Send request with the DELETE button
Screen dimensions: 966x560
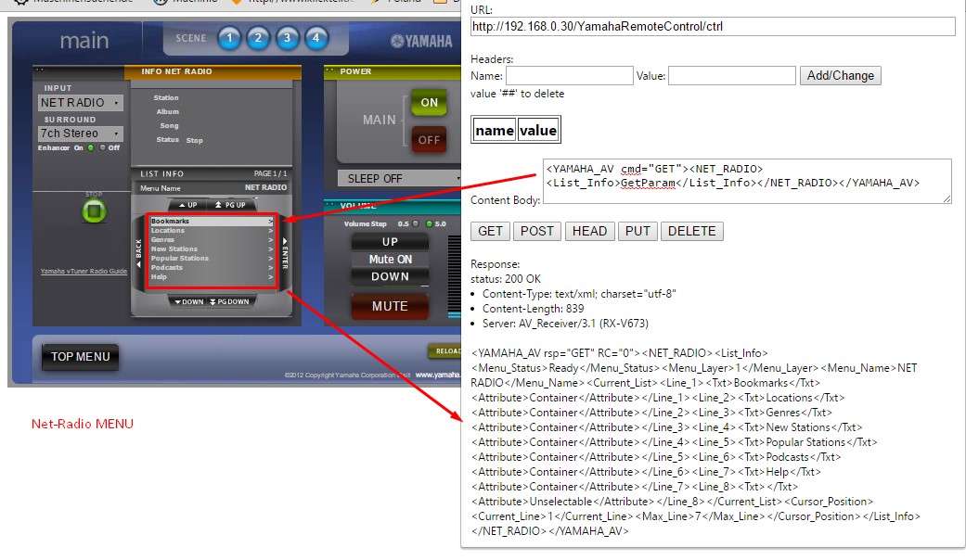click(692, 232)
